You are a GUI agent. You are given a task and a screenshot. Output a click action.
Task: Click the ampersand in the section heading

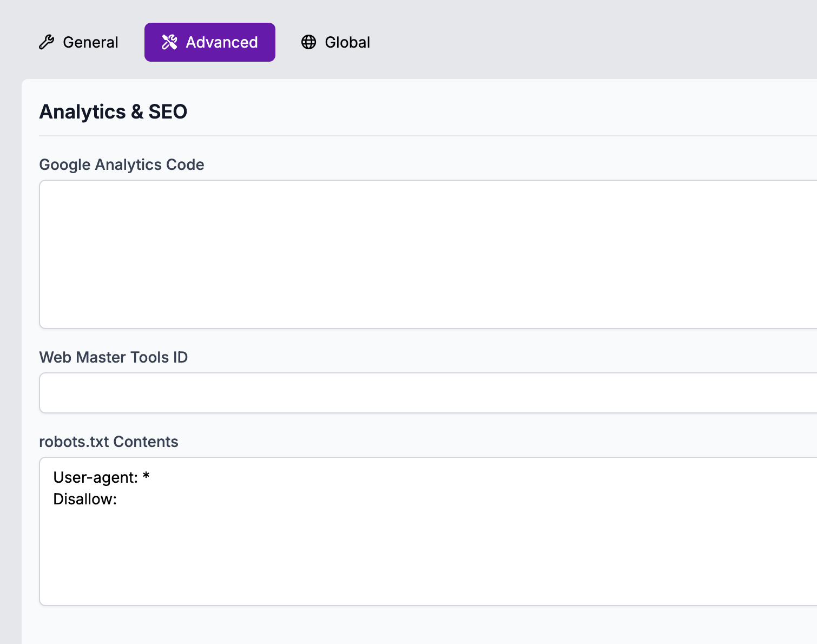137,112
